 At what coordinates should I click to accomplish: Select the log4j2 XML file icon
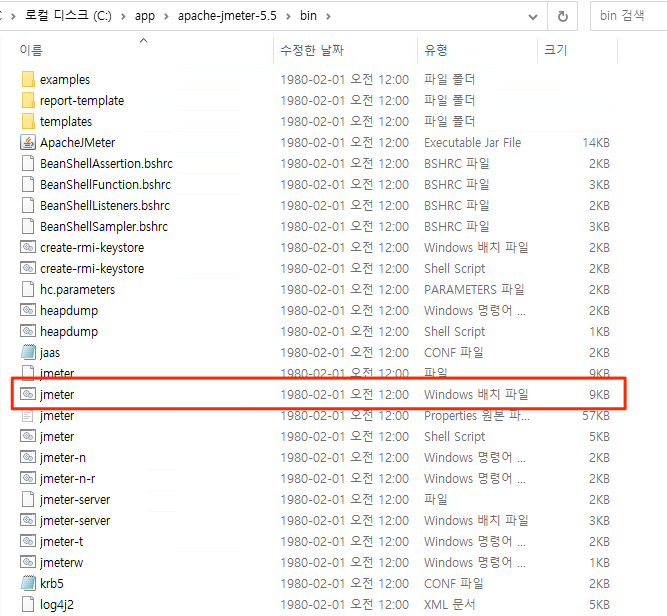tap(28, 605)
